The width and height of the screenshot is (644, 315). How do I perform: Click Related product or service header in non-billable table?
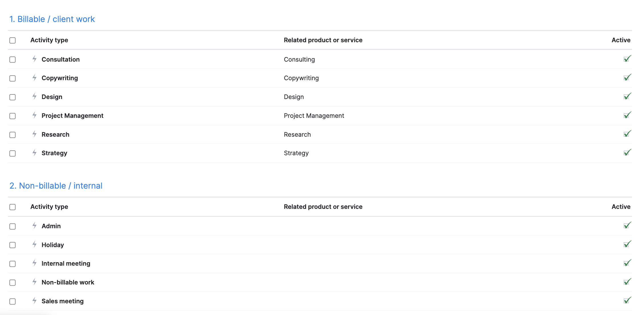coord(323,207)
